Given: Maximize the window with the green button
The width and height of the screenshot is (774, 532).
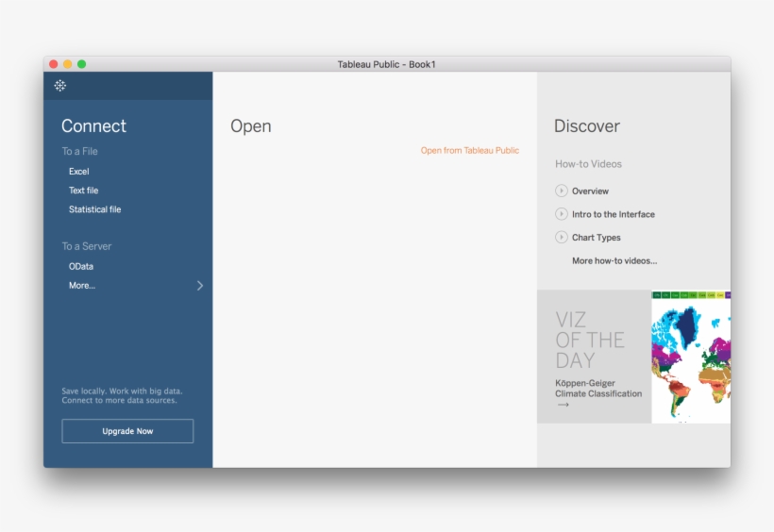Looking at the screenshot, I should point(82,64).
